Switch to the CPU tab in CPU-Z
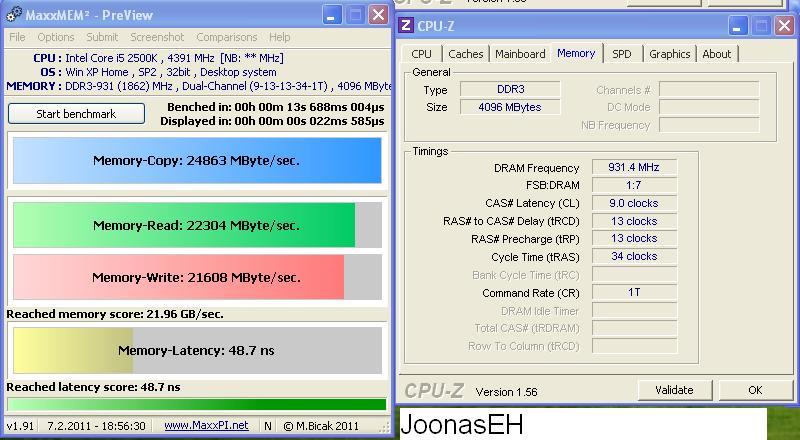Viewport: 800px width, 440px height. pyautogui.click(x=421, y=54)
